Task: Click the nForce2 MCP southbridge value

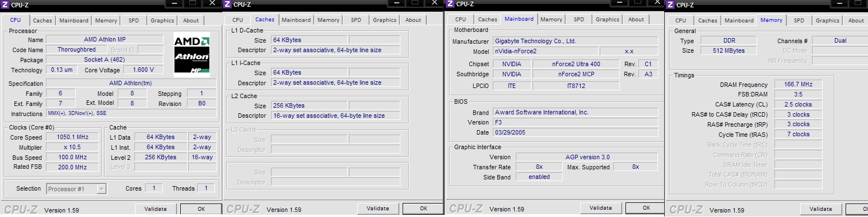Action: pos(576,74)
